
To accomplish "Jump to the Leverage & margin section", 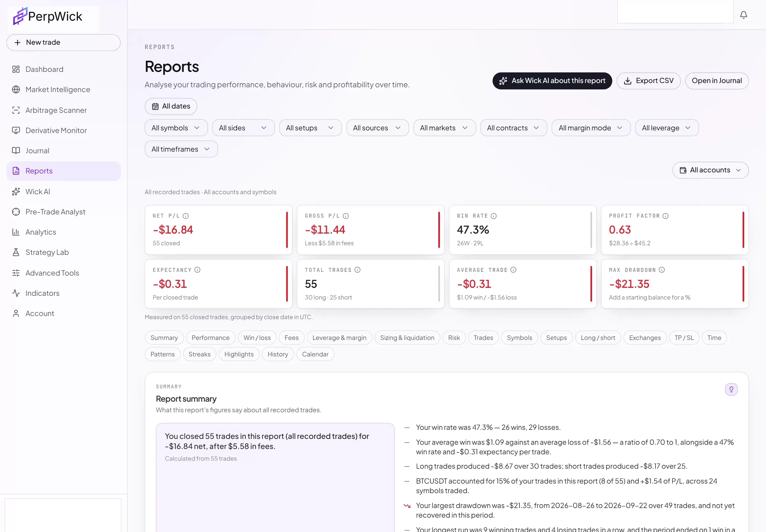I will pos(339,338).
